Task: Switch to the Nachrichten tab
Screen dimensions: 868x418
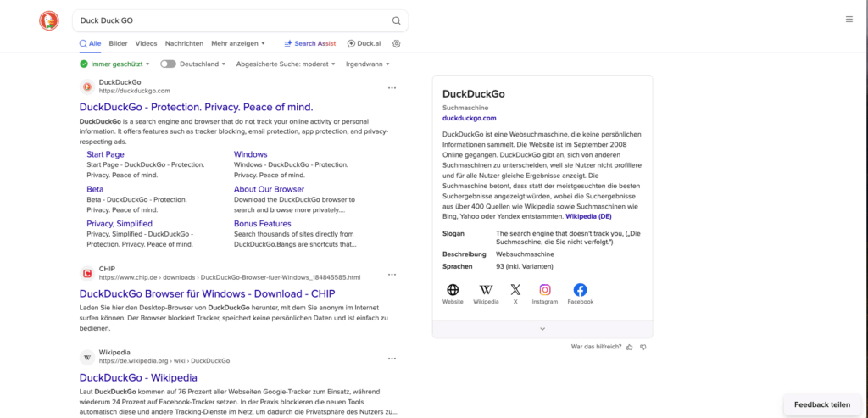Action: click(x=184, y=43)
